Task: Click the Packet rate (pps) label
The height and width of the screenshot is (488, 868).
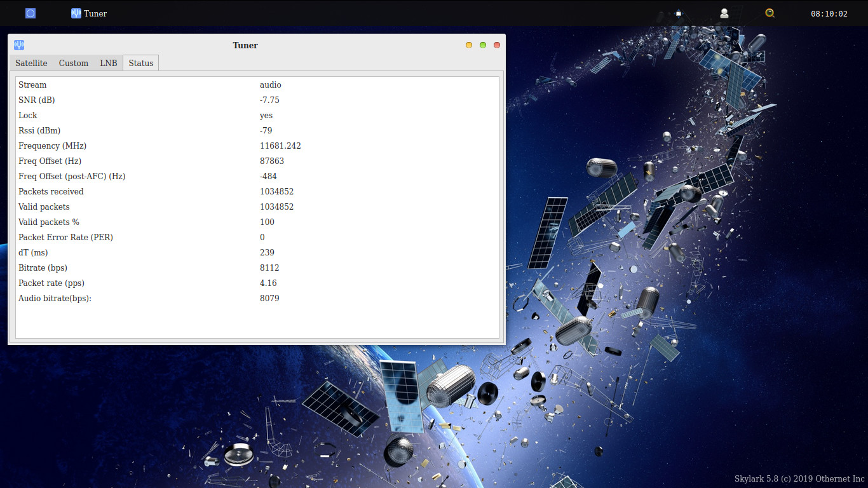Action: click(51, 283)
